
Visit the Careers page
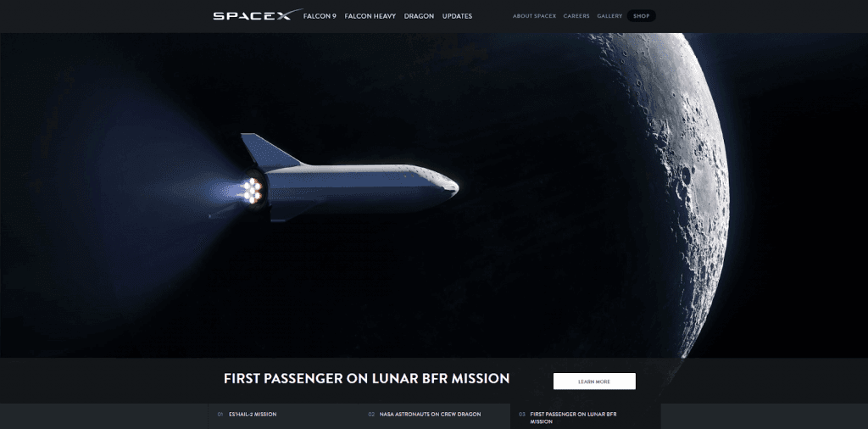(576, 16)
